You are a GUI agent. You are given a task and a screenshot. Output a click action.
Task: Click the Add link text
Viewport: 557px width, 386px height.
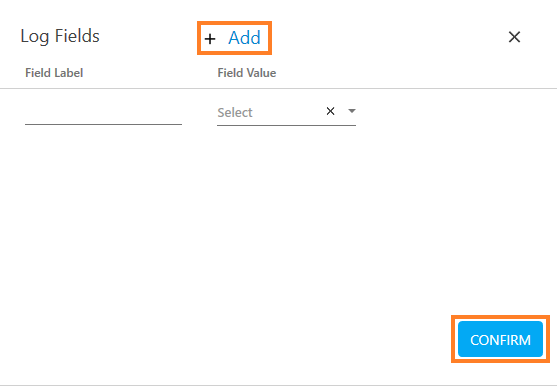244,38
